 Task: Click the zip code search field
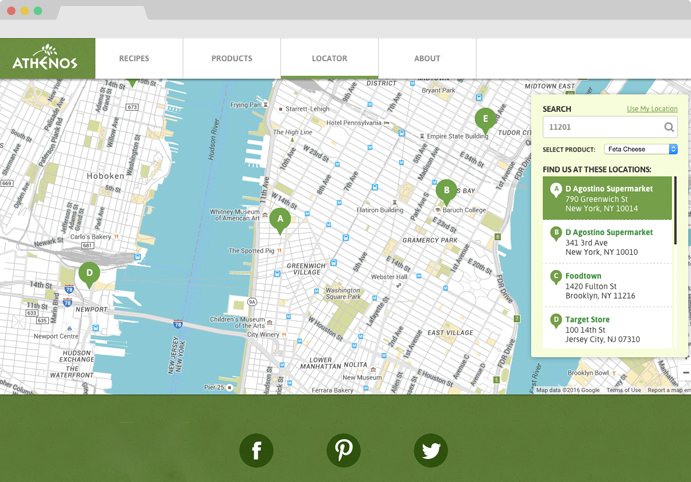[x=610, y=127]
